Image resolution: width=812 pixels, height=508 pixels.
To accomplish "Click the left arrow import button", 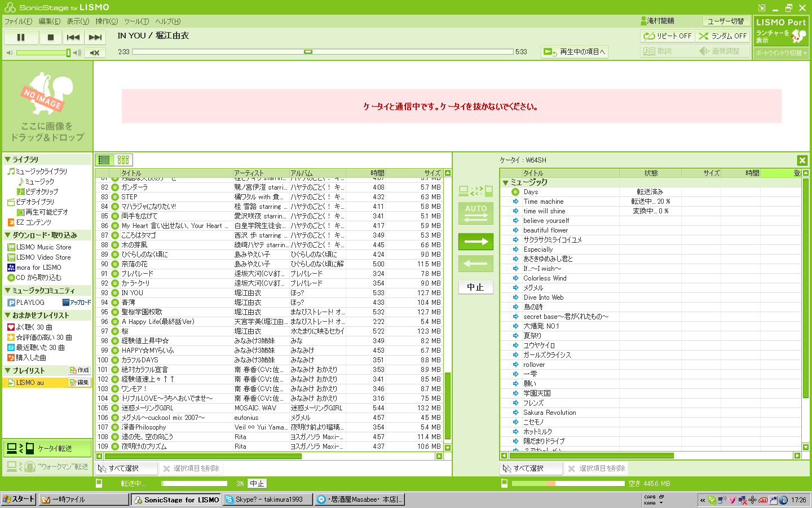I will (x=476, y=264).
